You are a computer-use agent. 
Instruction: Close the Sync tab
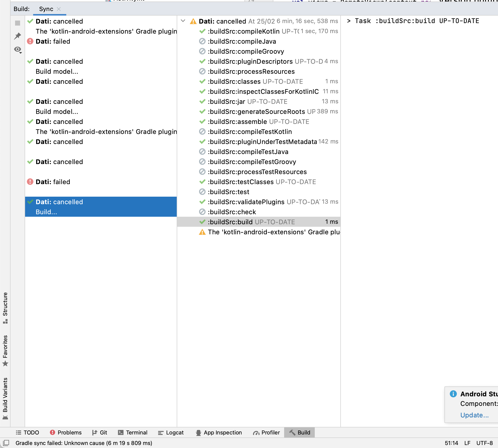click(59, 9)
